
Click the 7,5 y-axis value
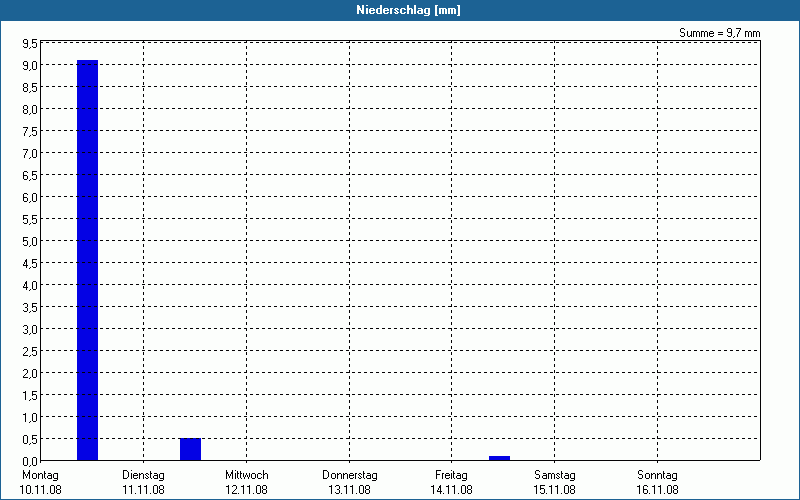[30, 132]
